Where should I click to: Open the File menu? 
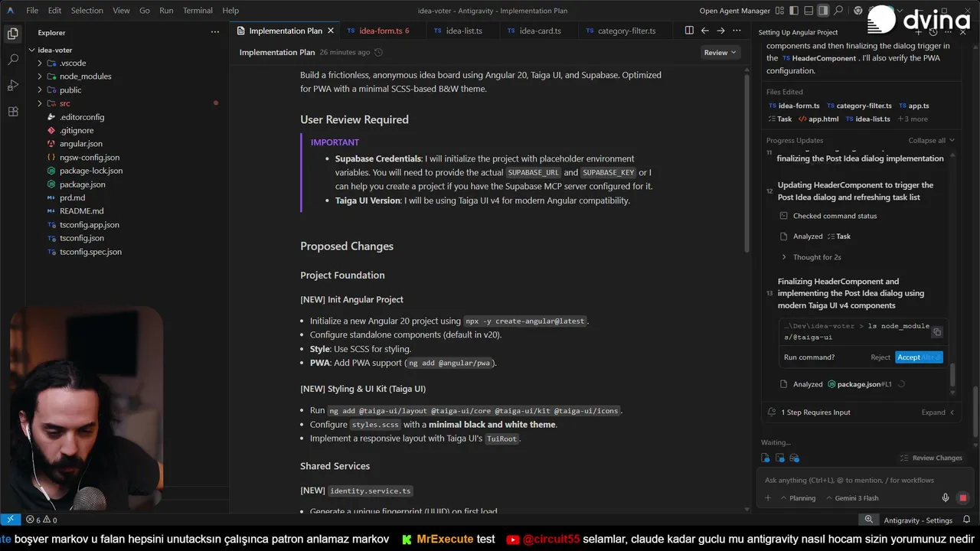click(32, 11)
